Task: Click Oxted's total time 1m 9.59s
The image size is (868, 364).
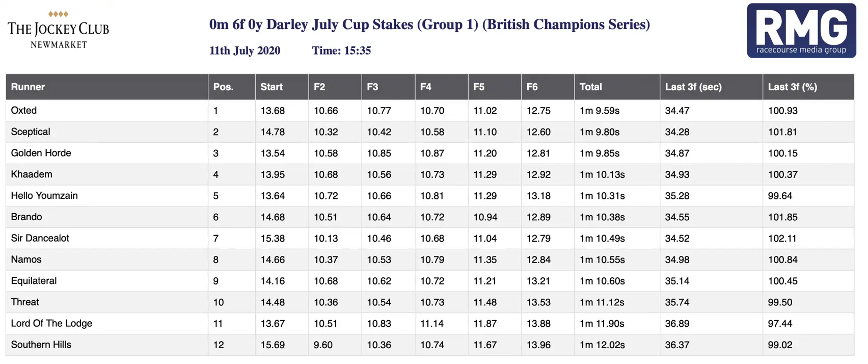Action: (600, 111)
